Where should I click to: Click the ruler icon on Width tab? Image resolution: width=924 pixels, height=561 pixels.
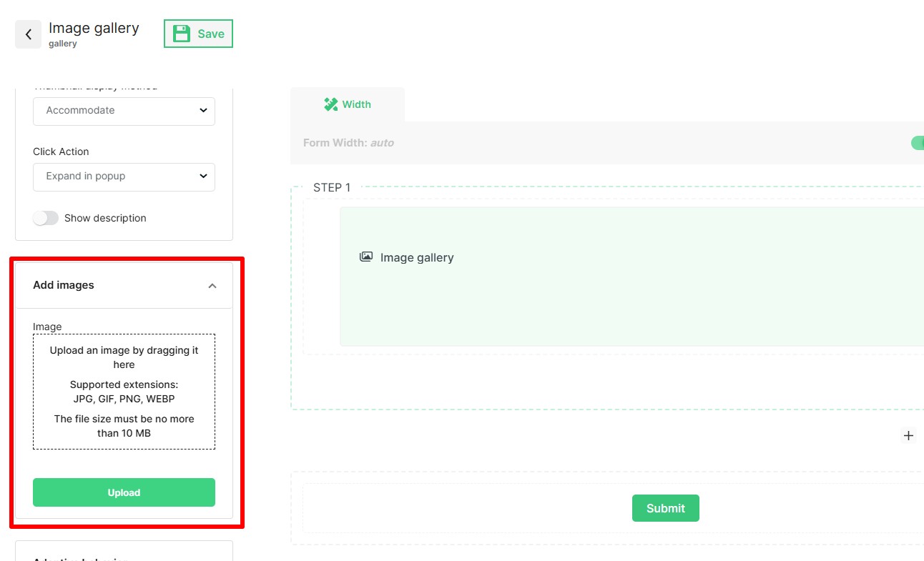(x=330, y=104)
